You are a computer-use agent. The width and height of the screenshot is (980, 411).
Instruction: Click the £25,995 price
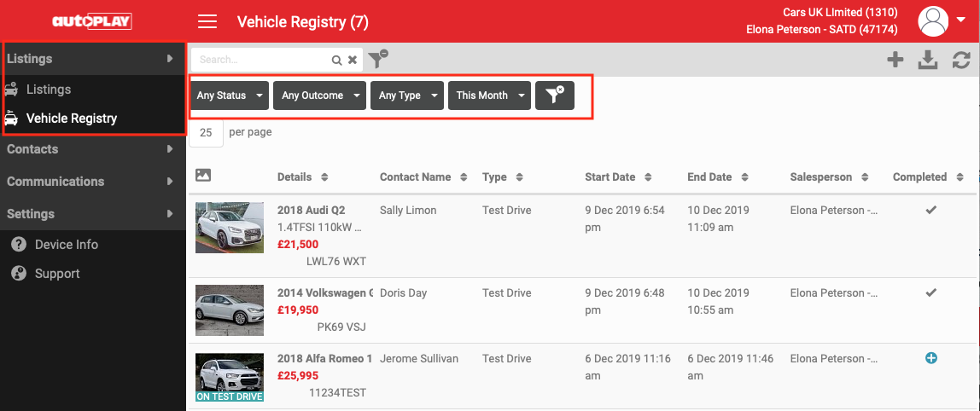[x=297, y=375]
